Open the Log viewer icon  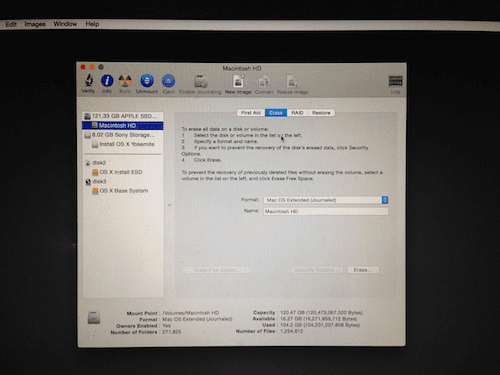pos(395,80)
